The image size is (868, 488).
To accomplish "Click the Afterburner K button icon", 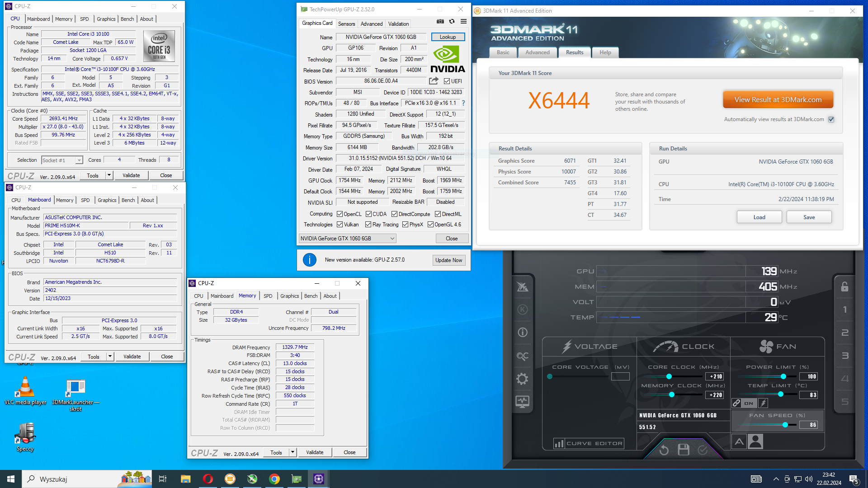I will pos(523,310).
